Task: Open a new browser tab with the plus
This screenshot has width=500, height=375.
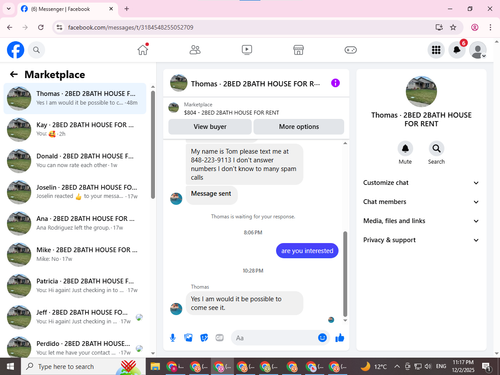Action: (x=127, y=9)
